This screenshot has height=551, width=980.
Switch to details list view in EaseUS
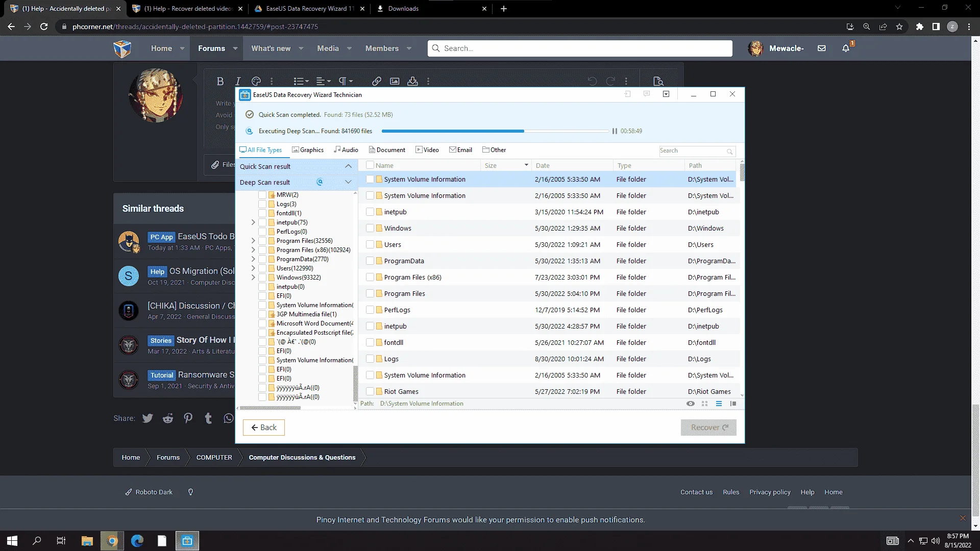point(719,404)
